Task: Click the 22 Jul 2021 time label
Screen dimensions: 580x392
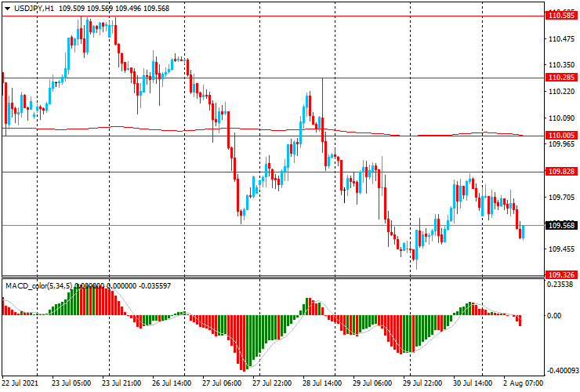Action: [20, 383]
